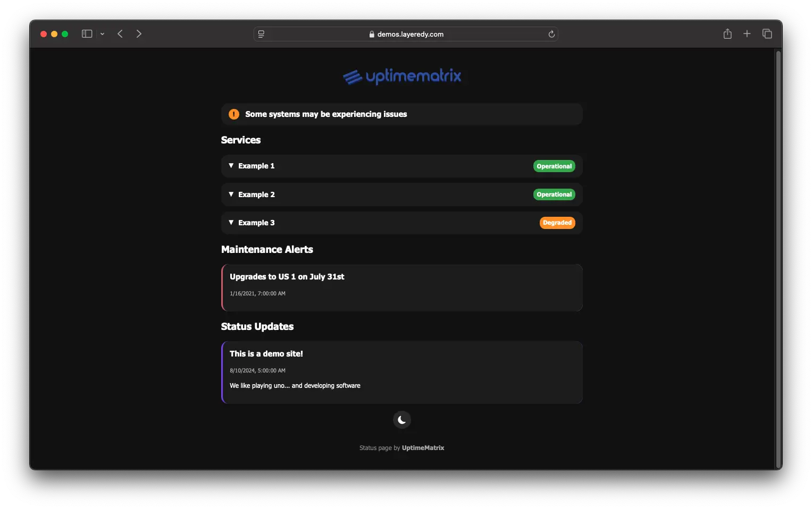Click the lock icon in address bar
Image resolution: width=812 pixels, height=509 pixels.
click(372, 34)
